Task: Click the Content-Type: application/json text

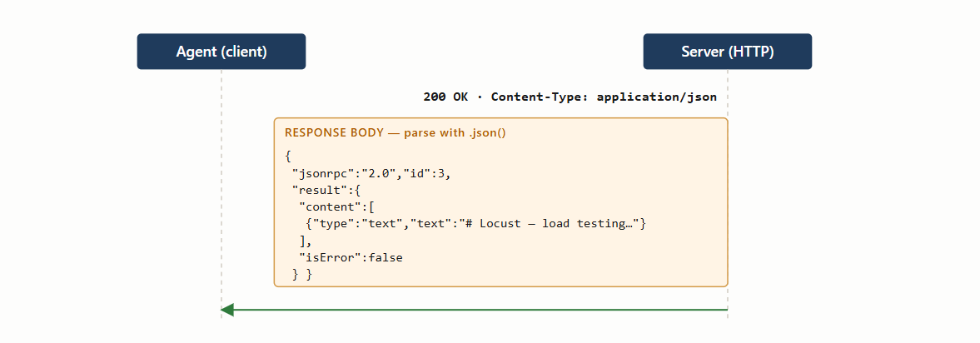Action: (x=604, y=97)
